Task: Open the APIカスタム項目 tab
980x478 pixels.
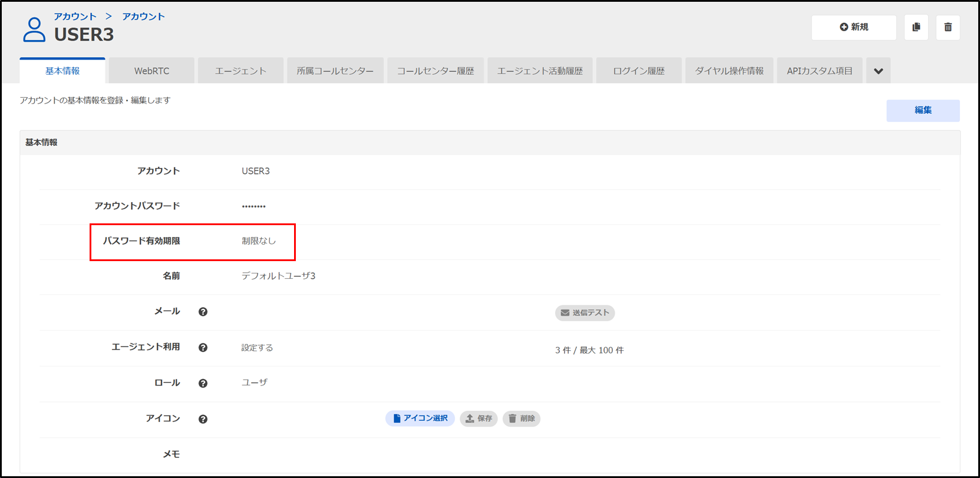Action: pyautogui.click(x=819, y=71)
